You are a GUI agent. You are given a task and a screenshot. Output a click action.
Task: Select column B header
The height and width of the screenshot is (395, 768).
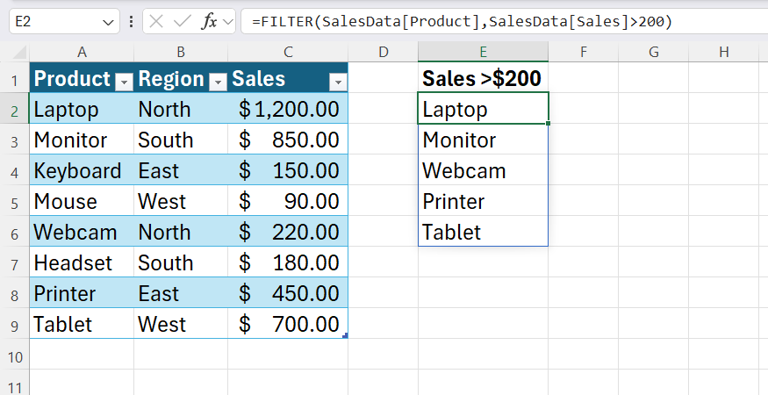(181, 52)
